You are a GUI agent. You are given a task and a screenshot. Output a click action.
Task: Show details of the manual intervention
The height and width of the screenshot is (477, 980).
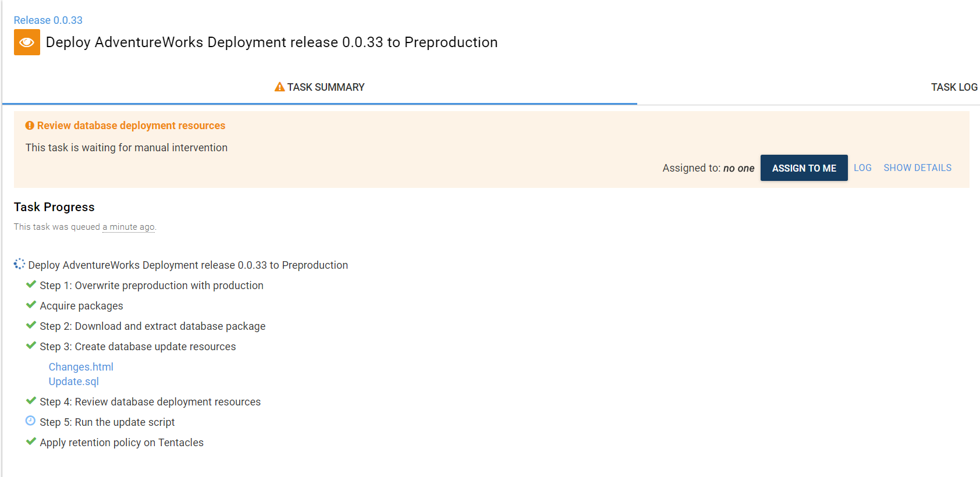point(917,168)
